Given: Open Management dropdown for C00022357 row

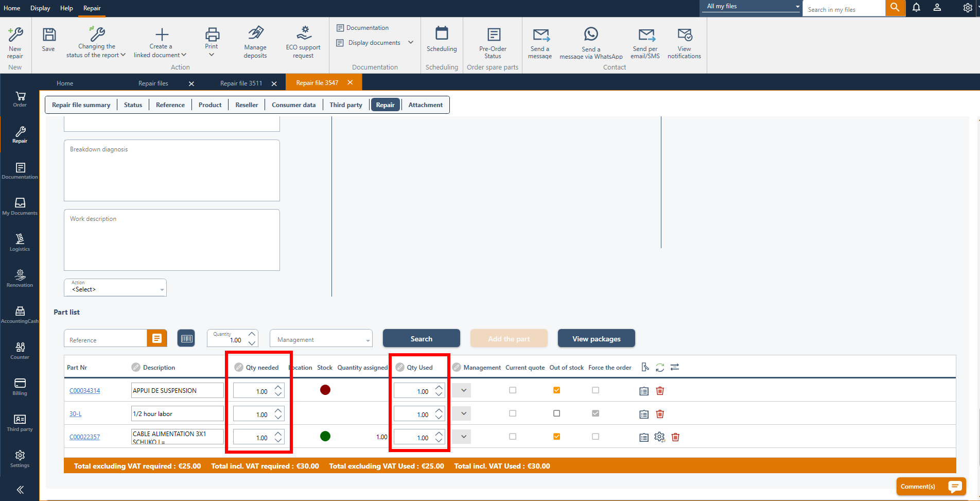Looking at the screenshot, I should click(462, 437).
